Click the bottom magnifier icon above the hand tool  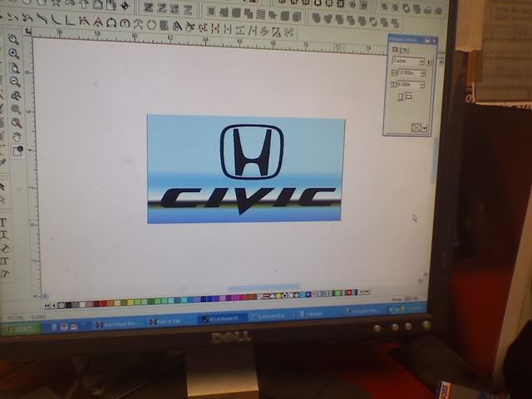coord(17,123)
